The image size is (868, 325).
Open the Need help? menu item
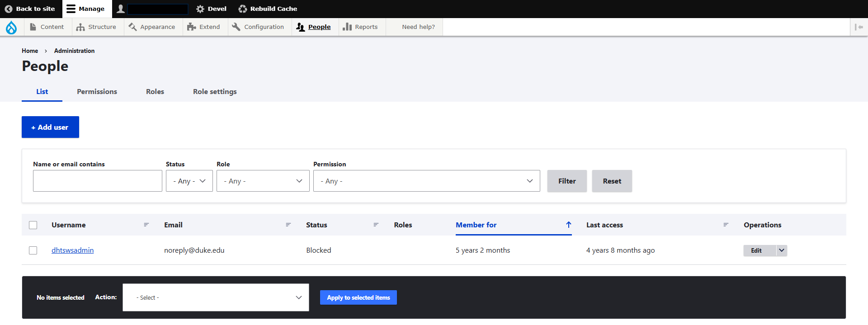click(x=419, y=27)
